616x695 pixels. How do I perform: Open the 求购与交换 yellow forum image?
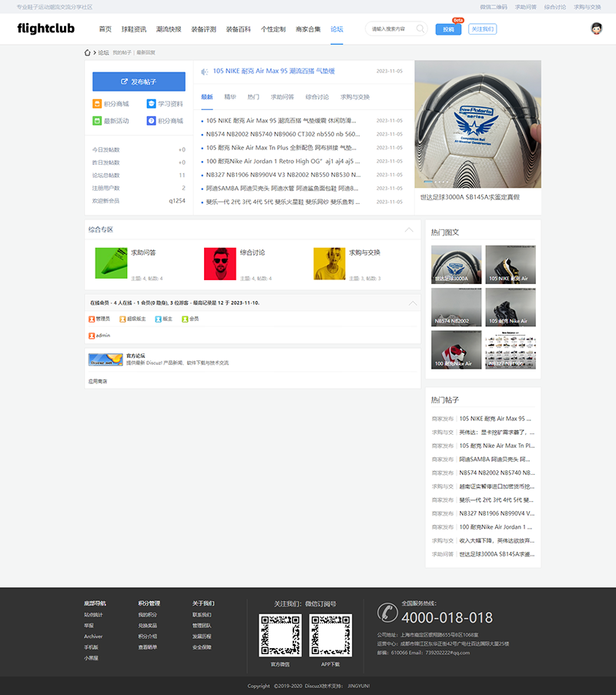pos(329,264)
